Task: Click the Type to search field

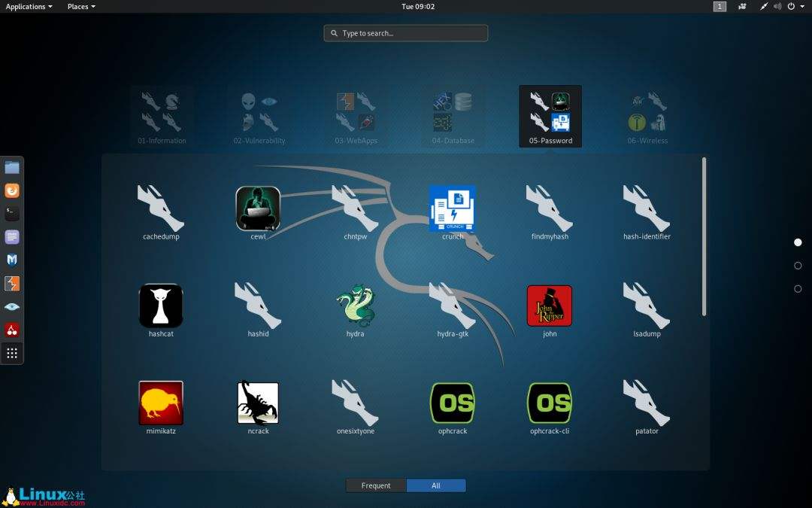Action: (406, 33)
